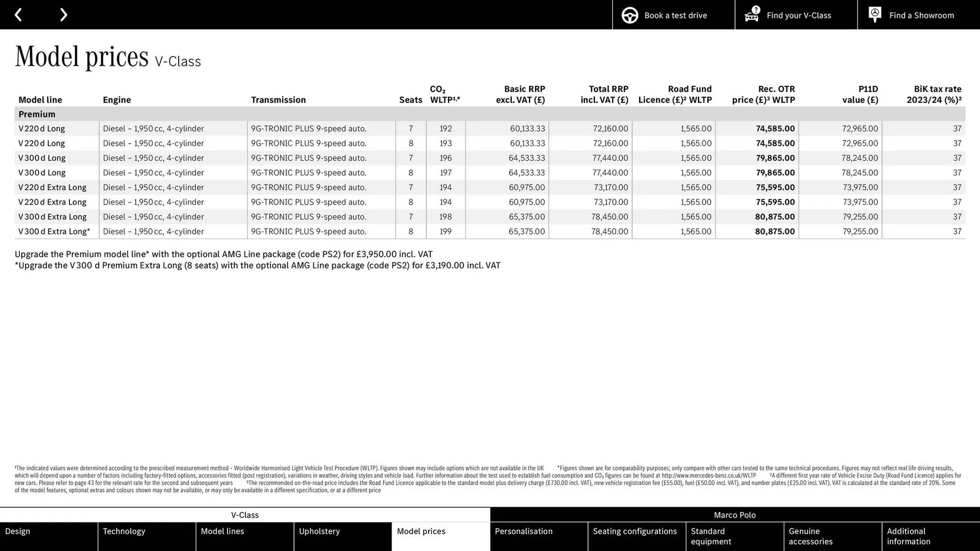Click the steering wheel icon for Book a test drive
This screenshot has height=551, width=980.
629,15
